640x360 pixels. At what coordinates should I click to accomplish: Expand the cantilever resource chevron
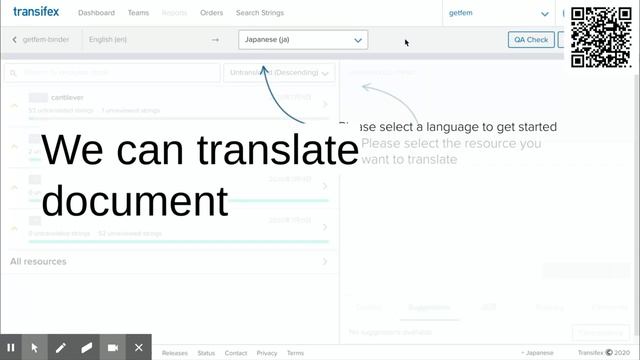pos(325,104)
